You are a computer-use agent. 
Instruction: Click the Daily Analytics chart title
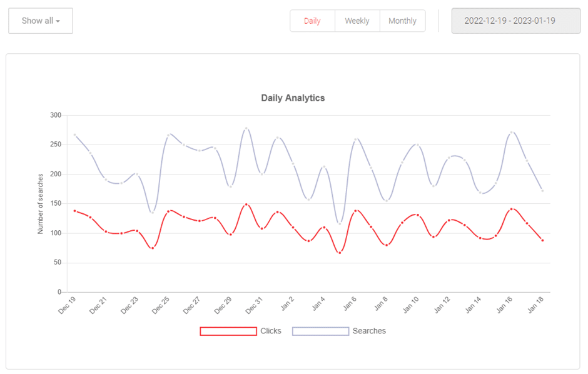pos(293,98)
